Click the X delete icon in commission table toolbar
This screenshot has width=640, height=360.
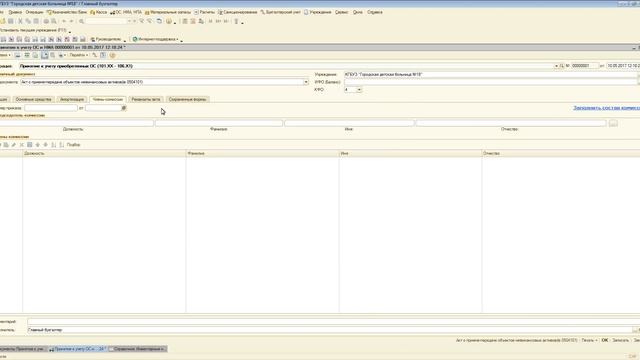point(22,145)
